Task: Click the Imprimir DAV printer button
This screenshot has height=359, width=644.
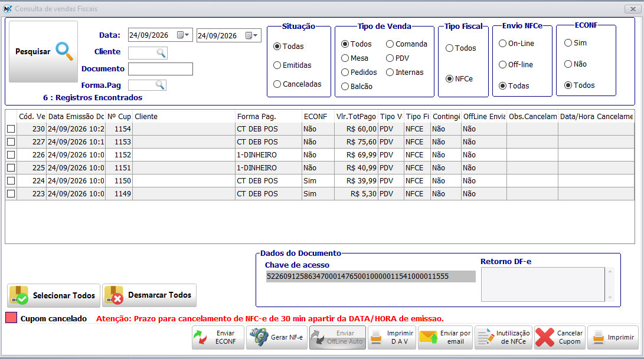Action: coord(392,337)
